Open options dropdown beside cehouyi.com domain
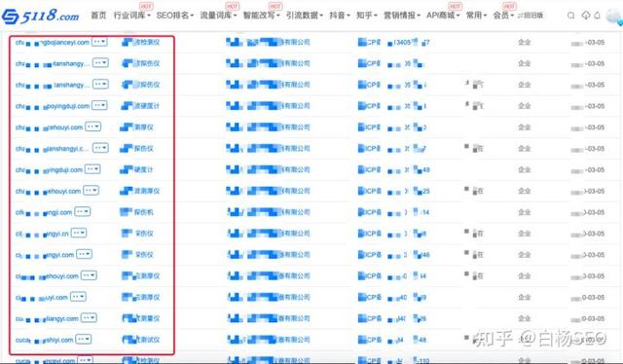This screenshot has width=623, height=364. pyautogui.click(x=93, y=127)
